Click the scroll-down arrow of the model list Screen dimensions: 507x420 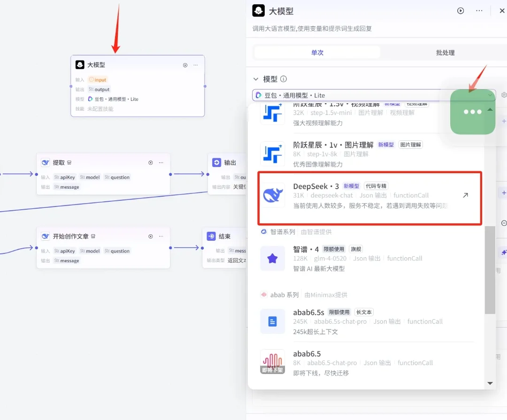pyautogui.click(x=490, y=383)
